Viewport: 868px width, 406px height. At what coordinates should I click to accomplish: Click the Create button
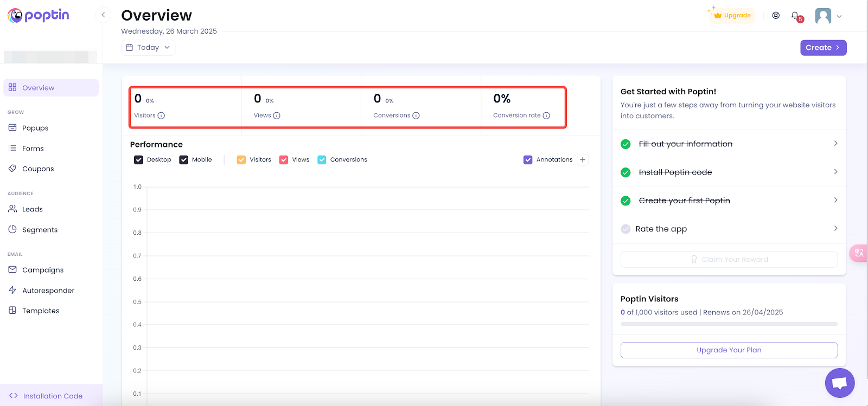pyautogui.click(x=823, y=48)
